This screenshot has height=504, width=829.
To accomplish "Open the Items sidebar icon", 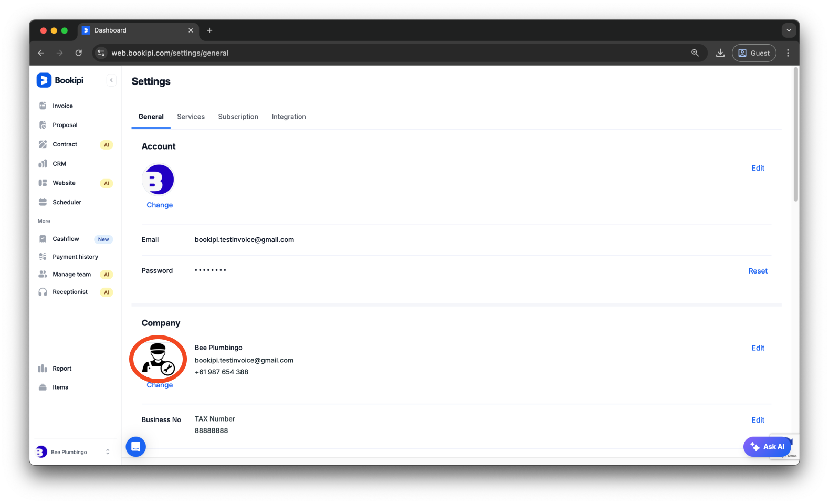I will 43,387.
